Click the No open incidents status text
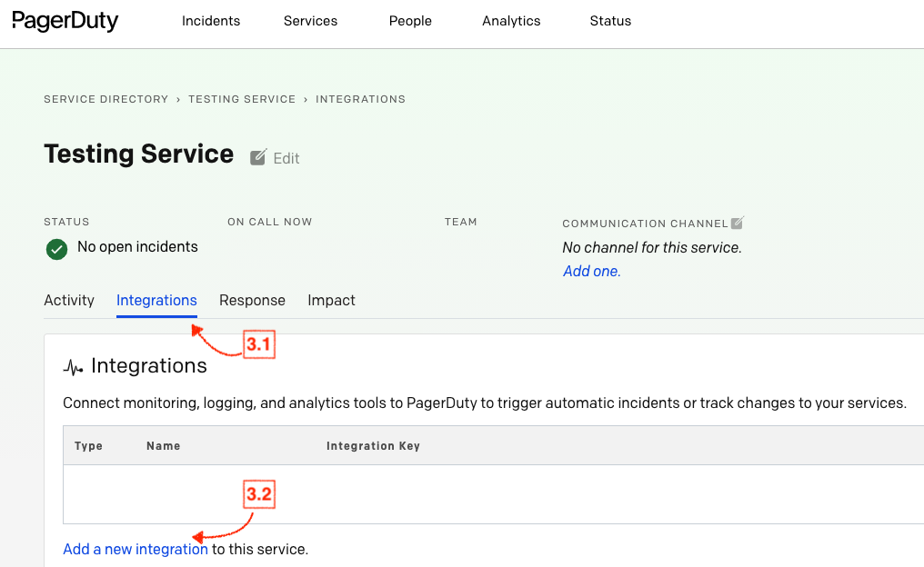This screenshot has width=924, height=567. (137, 247)
